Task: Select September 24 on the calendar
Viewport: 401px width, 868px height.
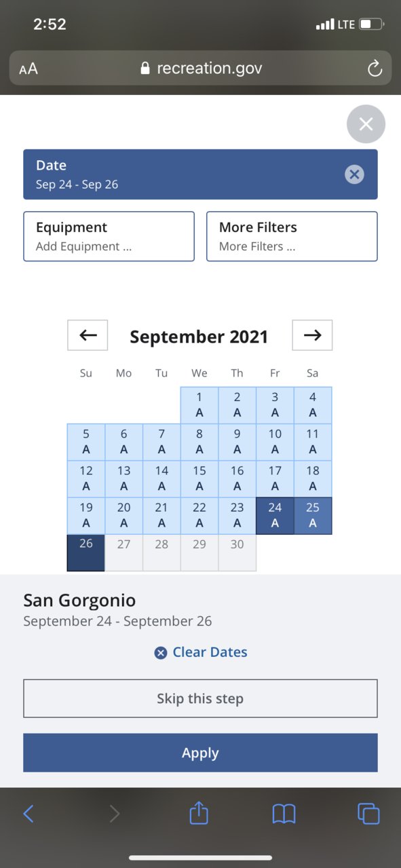Action: (x=275, y=516)
